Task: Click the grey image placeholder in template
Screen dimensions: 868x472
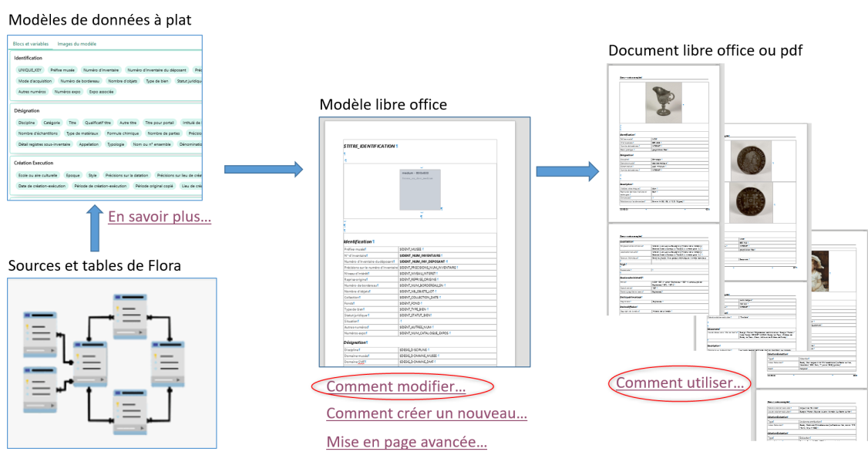Action: (x=420, y=190)
